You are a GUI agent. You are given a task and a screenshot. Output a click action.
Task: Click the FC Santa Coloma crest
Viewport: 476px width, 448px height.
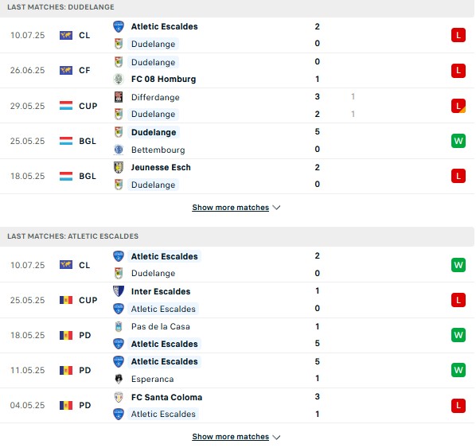click(x=119, y=397)
